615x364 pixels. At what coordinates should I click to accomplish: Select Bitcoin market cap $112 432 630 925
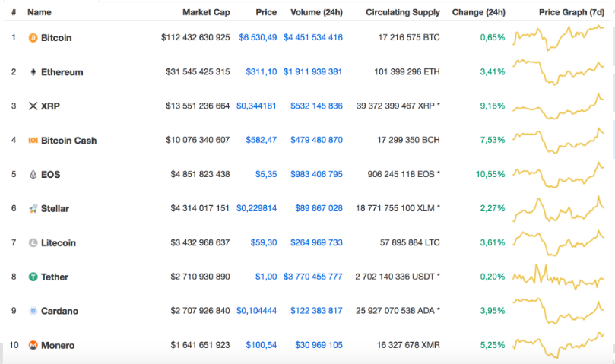[195, 37]
